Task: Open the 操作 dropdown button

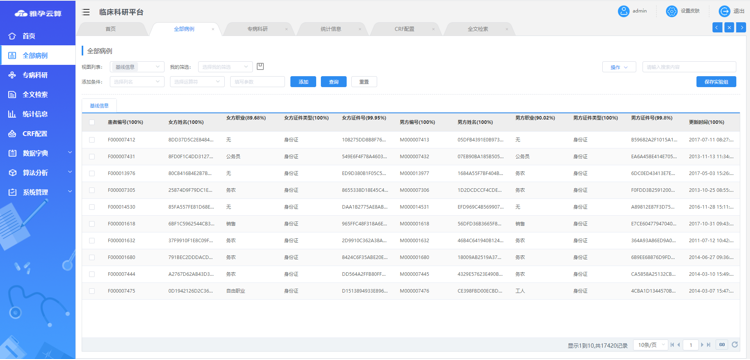Action: [619, 67]
